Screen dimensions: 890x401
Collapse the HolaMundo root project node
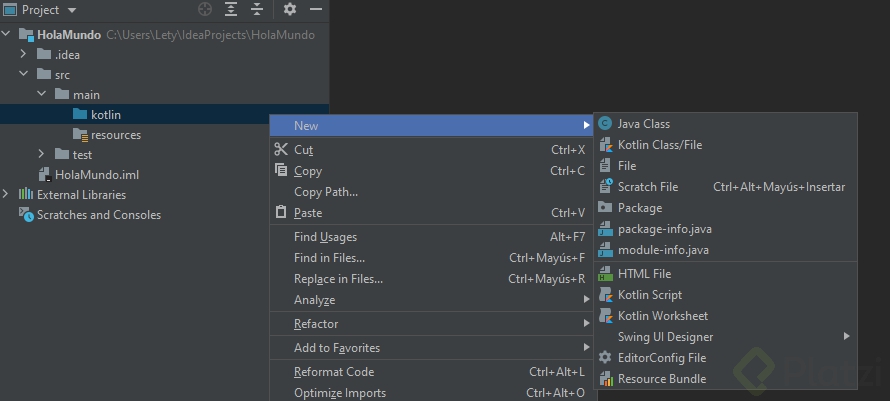[6, 34]
